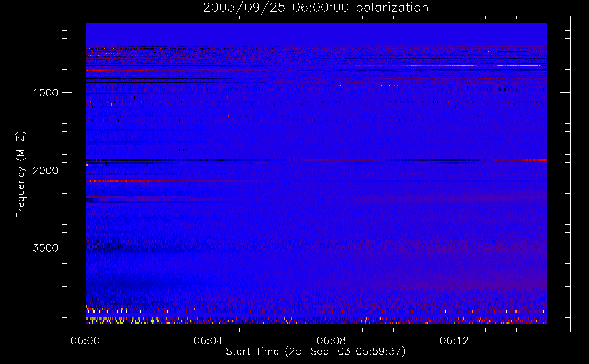Click the 3000 frequency tick label
Screen dimensions: 589x364
click(x=46, y=248)
